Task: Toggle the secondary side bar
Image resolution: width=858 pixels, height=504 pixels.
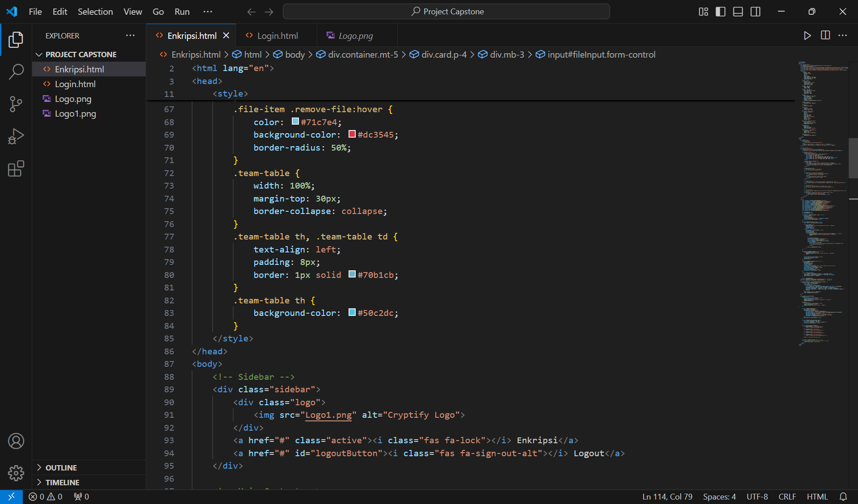Action: 756,12
